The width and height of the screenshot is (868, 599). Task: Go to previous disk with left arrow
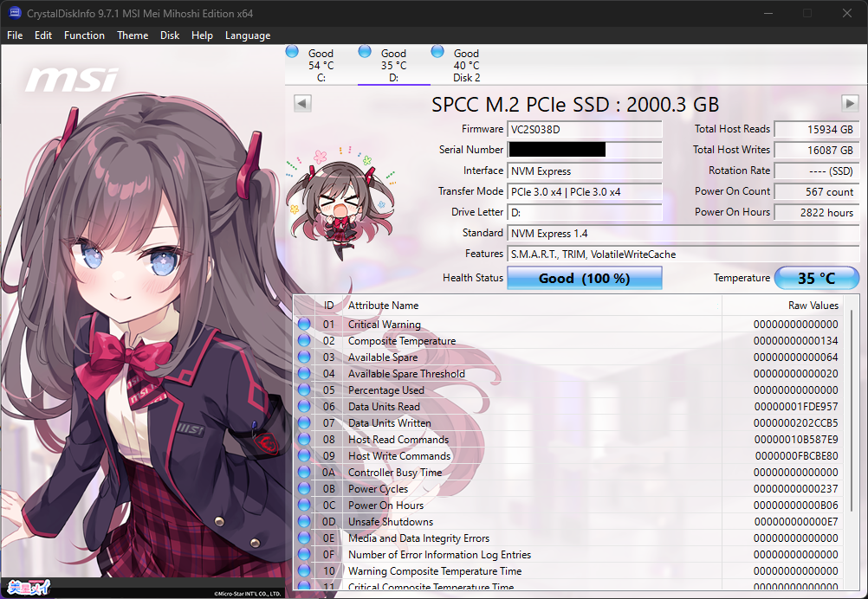point(302,104)
